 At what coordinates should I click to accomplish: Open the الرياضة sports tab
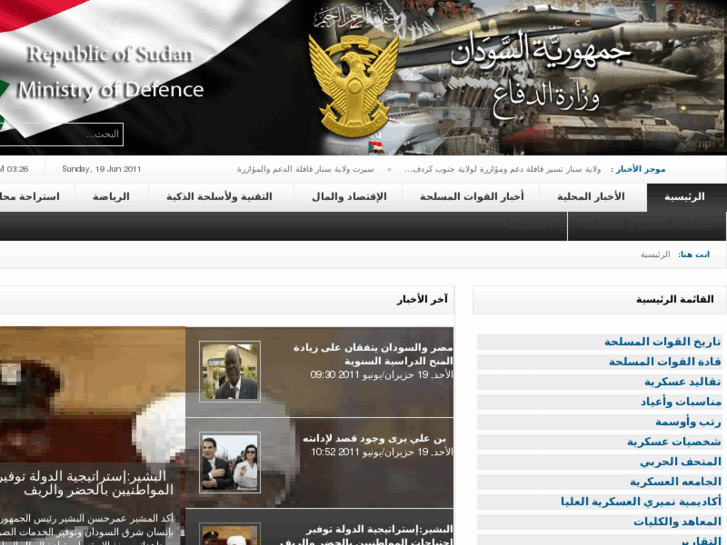(111, 197)
